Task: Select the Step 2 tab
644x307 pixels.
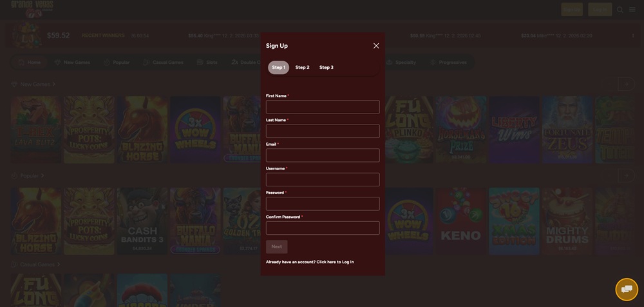Action: pos(302,68)
